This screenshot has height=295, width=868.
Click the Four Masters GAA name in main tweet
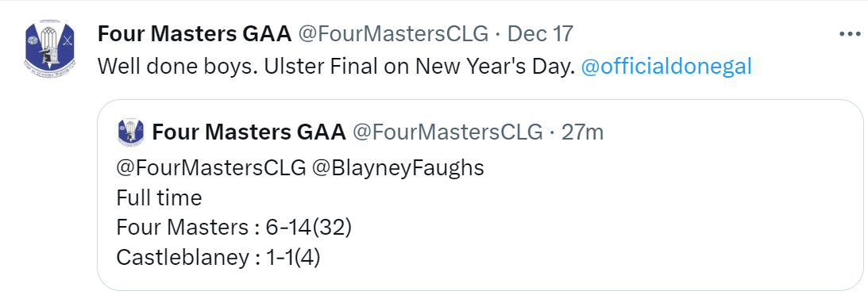pos(195,34)
